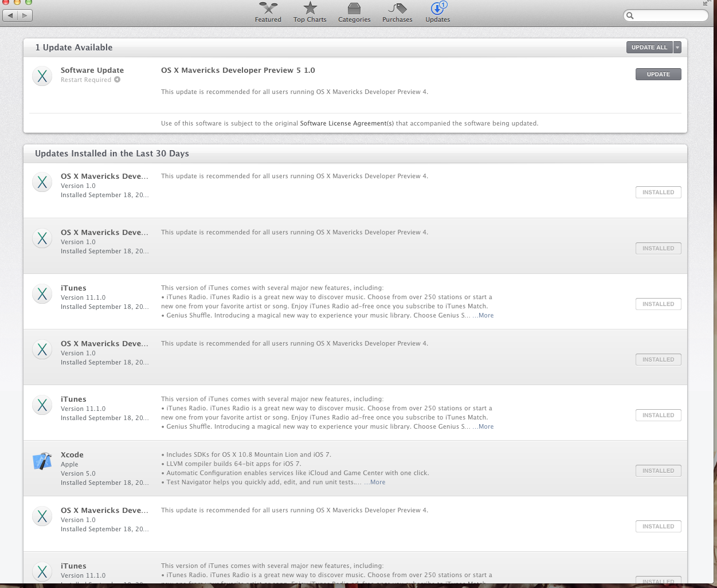Click the "Version 5.0" text
The width and height of the screenshot is (717, 588).
click(78, 473)
